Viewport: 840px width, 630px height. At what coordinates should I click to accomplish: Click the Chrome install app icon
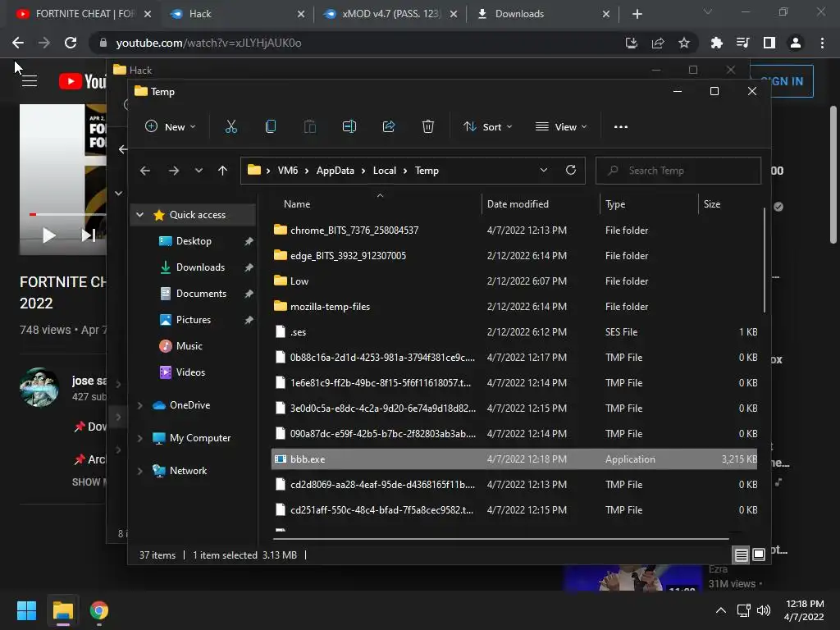[632, 43]
